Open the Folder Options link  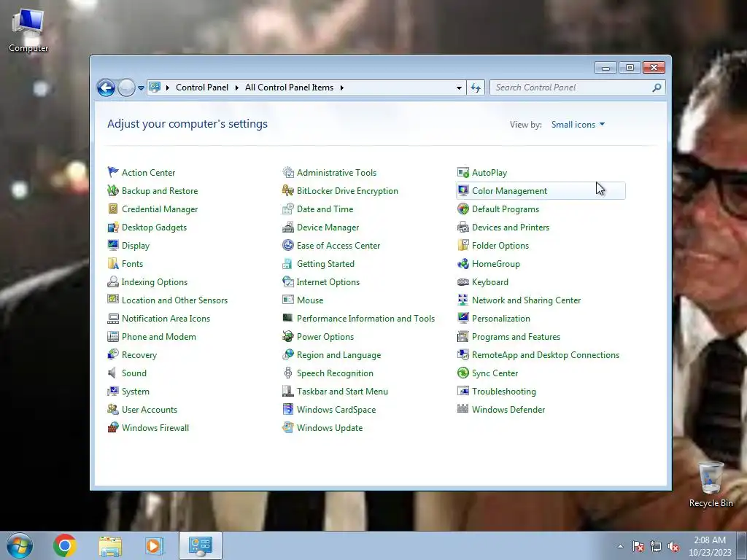[500, 246]
